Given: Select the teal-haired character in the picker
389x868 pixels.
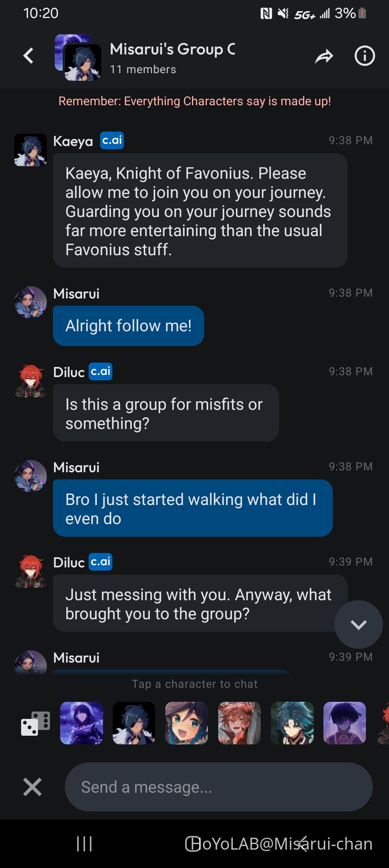Looking at the screenshot, I should click(292, 723).
